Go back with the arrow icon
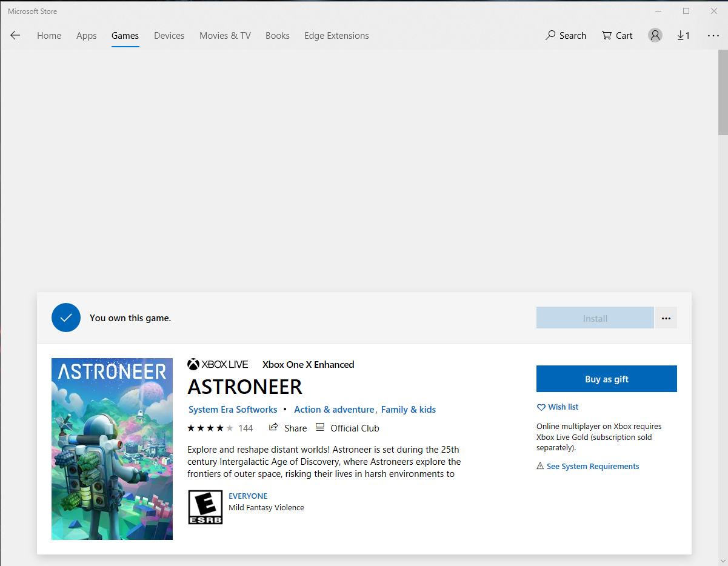This screenshot has width=728, height=566. [15, 36]
